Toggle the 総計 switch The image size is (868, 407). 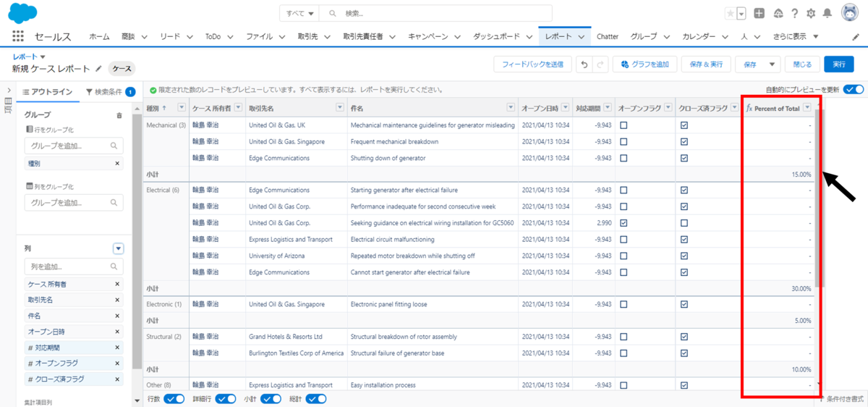point(316,399)
